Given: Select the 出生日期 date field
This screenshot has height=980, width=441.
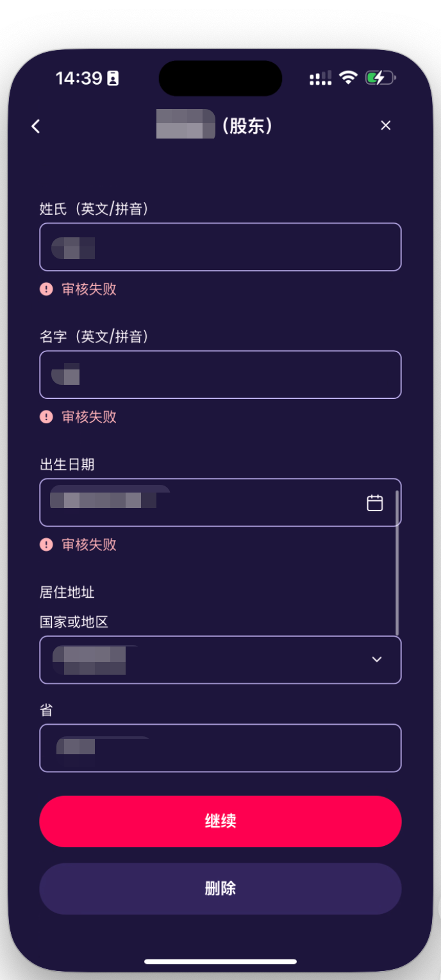Looking at the screenshot, I should 205,503.
